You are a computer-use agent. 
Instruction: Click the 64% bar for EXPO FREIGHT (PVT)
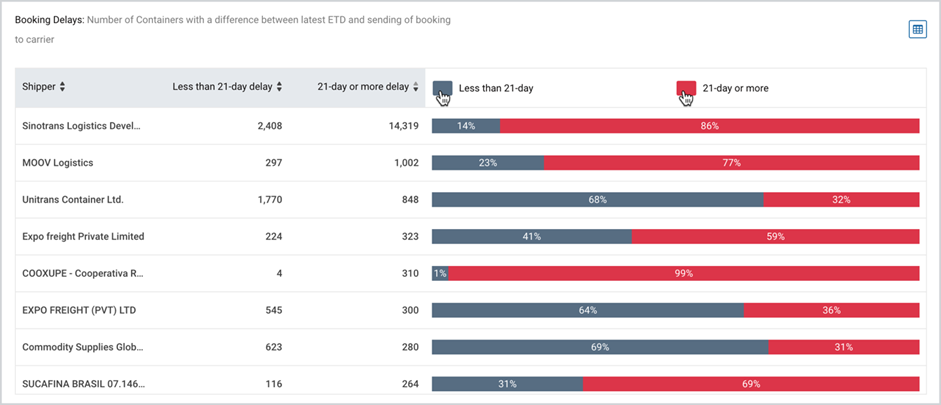click(588, 310)
